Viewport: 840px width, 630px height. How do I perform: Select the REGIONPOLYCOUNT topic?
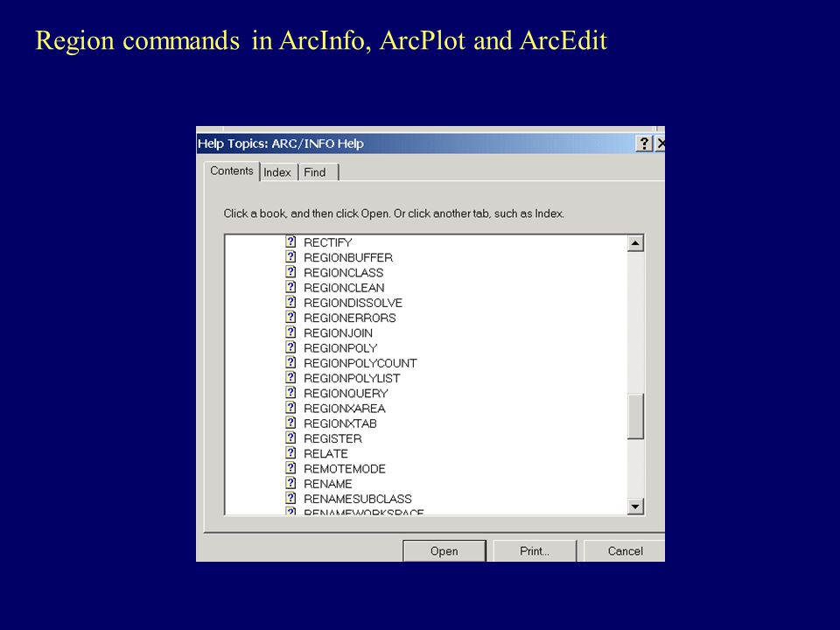[360, 363]
